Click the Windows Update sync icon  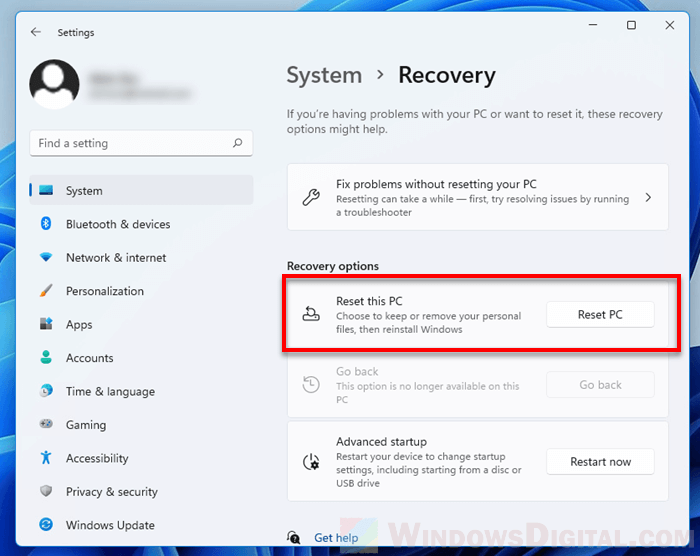click(x=46, y=524)
